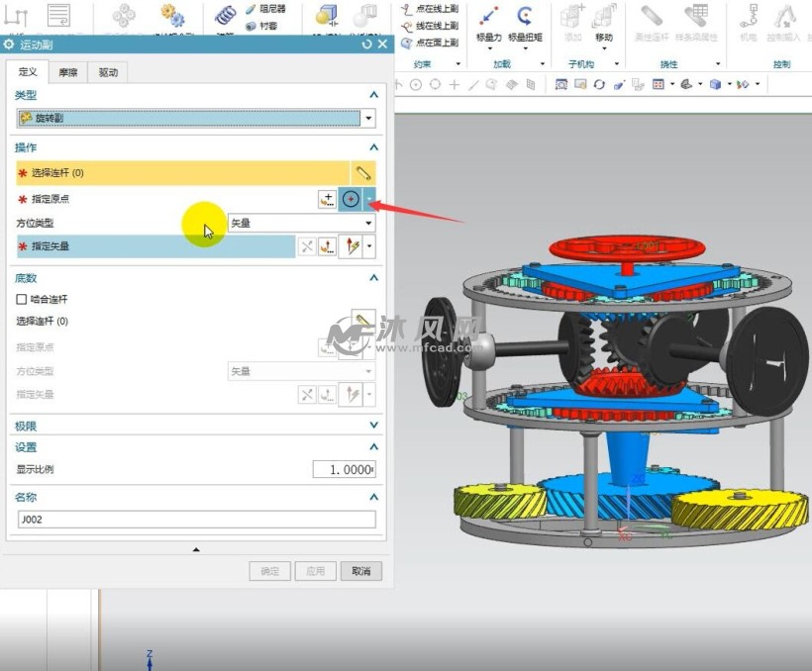812x671 pixels.
Task: Enable the 啮合连杆 checkbox
Action: [22, 299]
